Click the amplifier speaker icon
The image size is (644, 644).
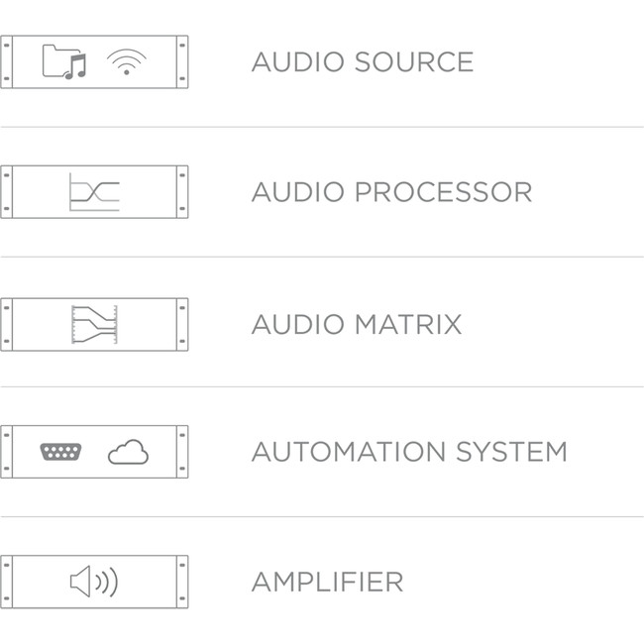click(x=94, y=582)
